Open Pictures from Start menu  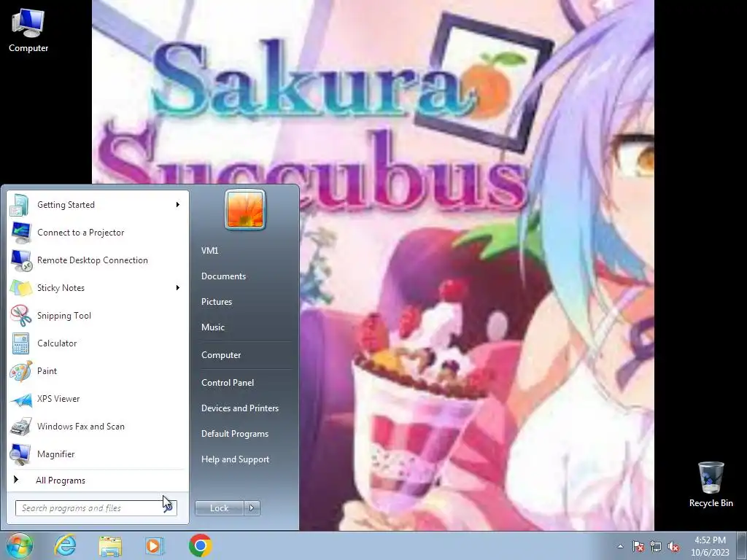pyautogui.click(x=216, y=302)
